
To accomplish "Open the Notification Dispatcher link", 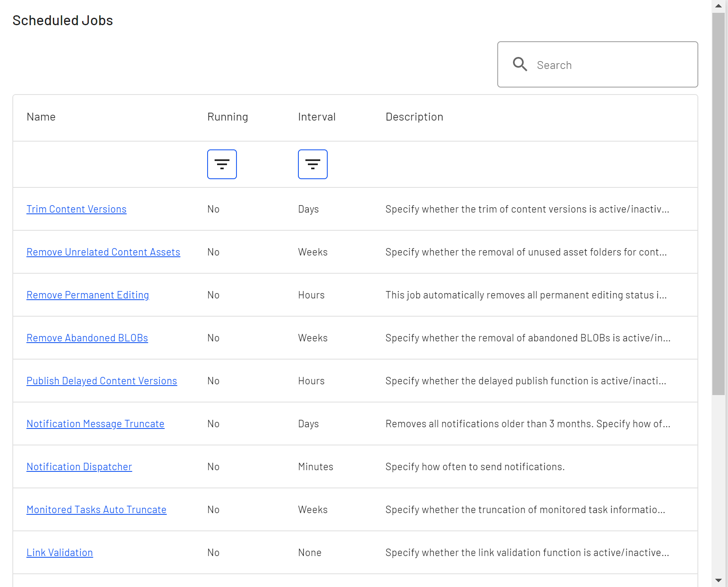I will [79, 467].
